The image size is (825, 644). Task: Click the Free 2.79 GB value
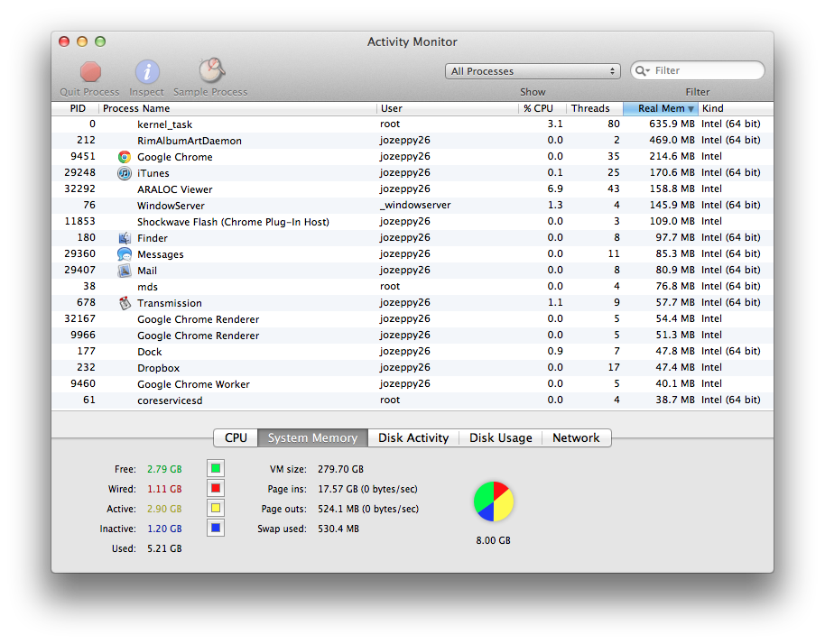pos(164,469)
